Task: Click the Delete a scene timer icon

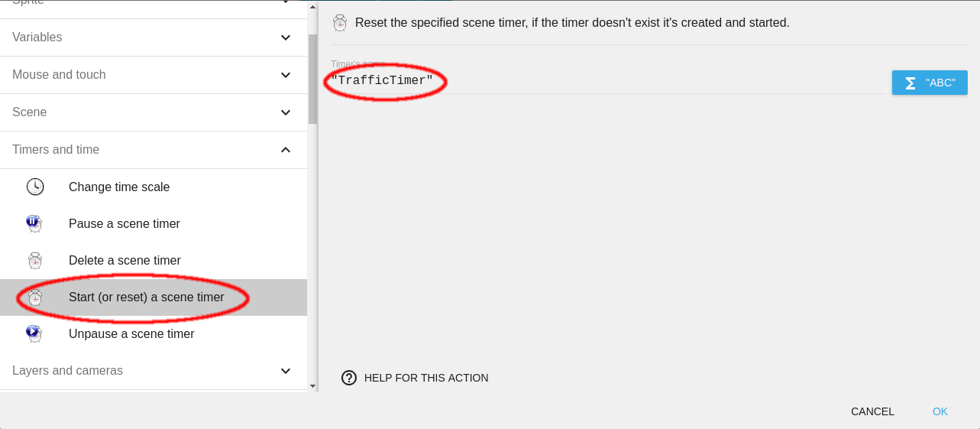Action: [35, 260]
